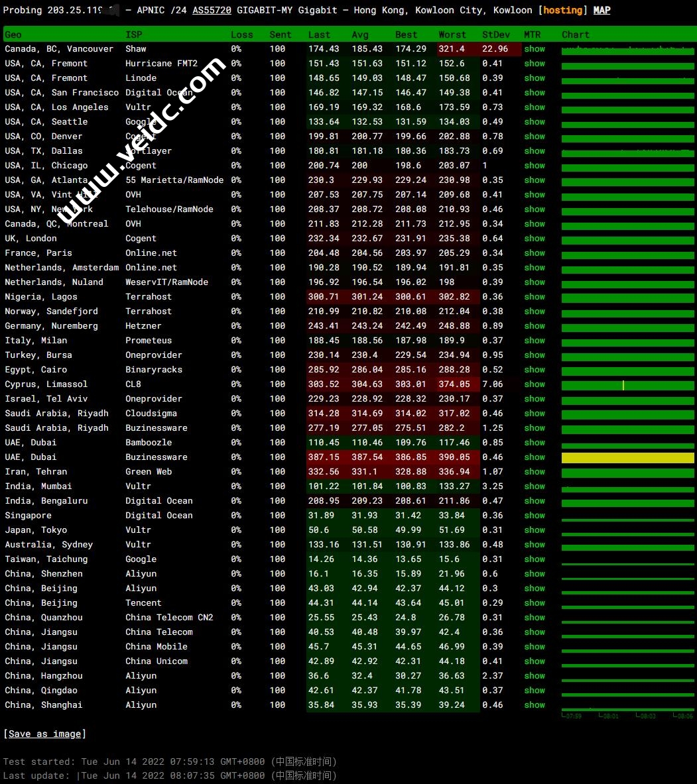Show MTR for Atlanta RamNode row

(535, 180)
